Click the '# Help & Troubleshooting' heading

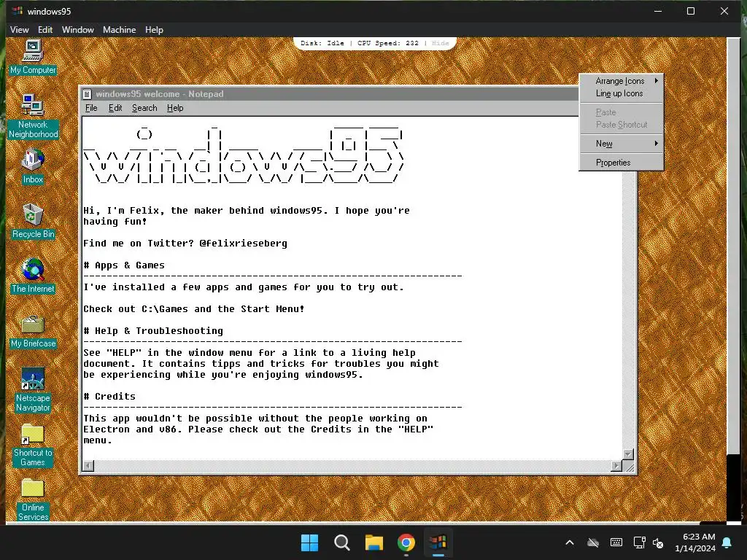153,331
